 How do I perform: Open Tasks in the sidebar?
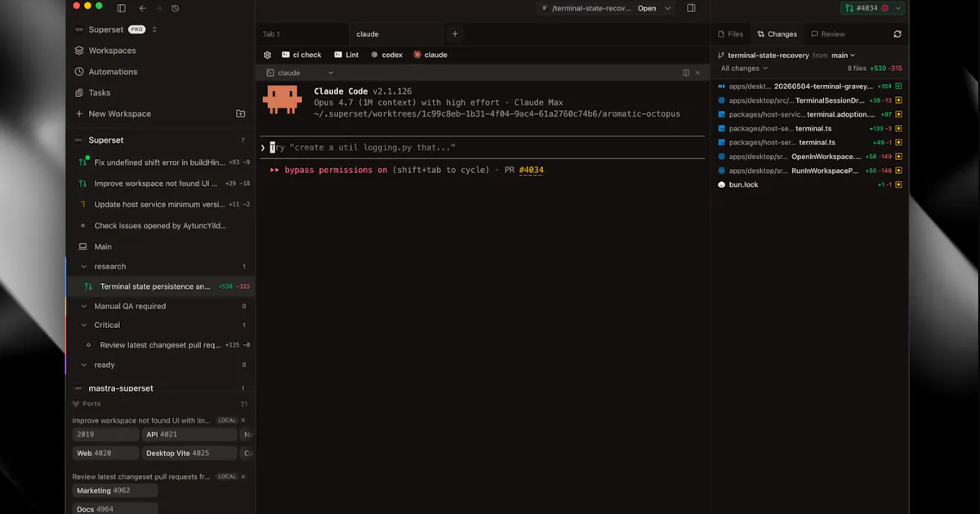tap(99, 93)
